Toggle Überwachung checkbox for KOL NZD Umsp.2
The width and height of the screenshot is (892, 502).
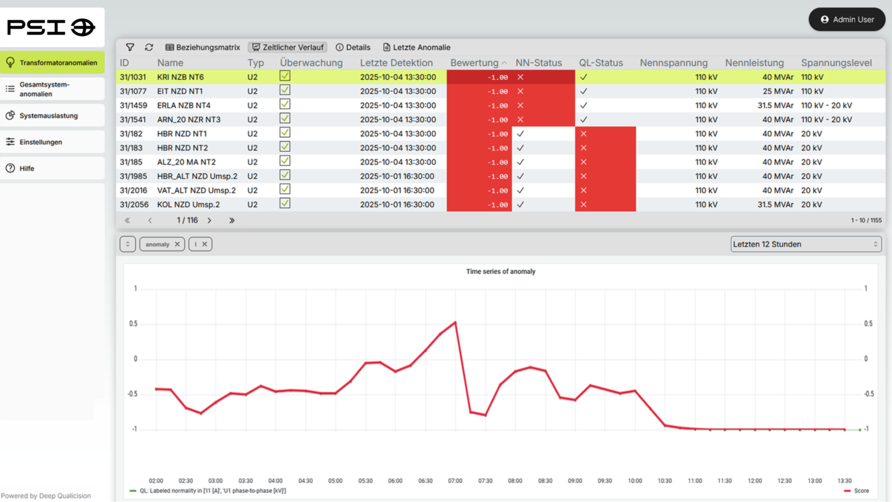pos(285,204)
